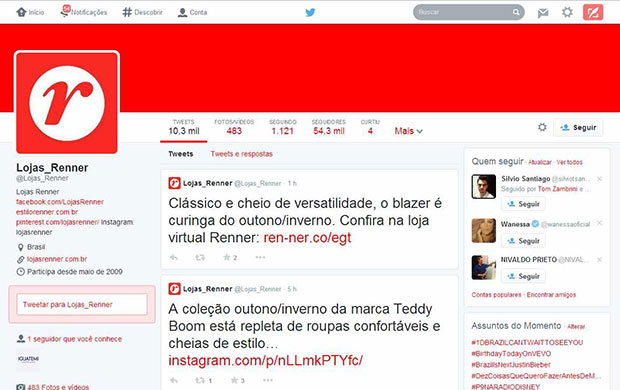Open Seguindo 1.121 tab
620x390 pixels.
tap(283, 127)
